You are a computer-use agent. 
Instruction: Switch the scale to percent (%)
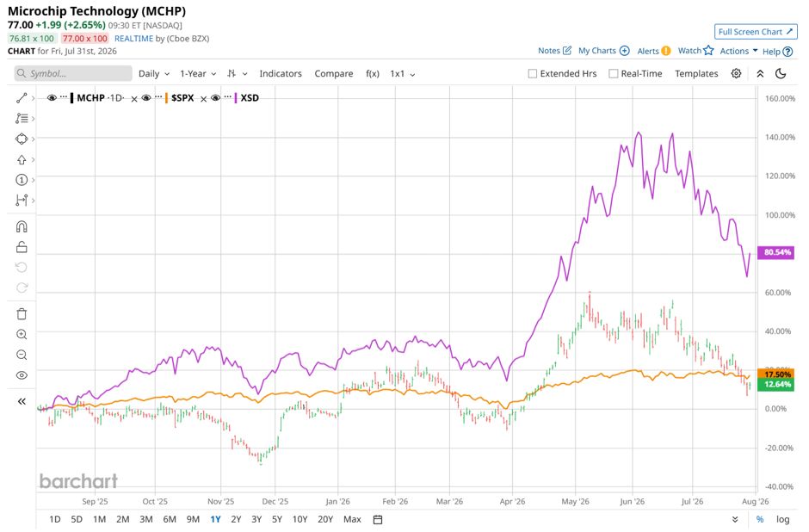point(759,520)
